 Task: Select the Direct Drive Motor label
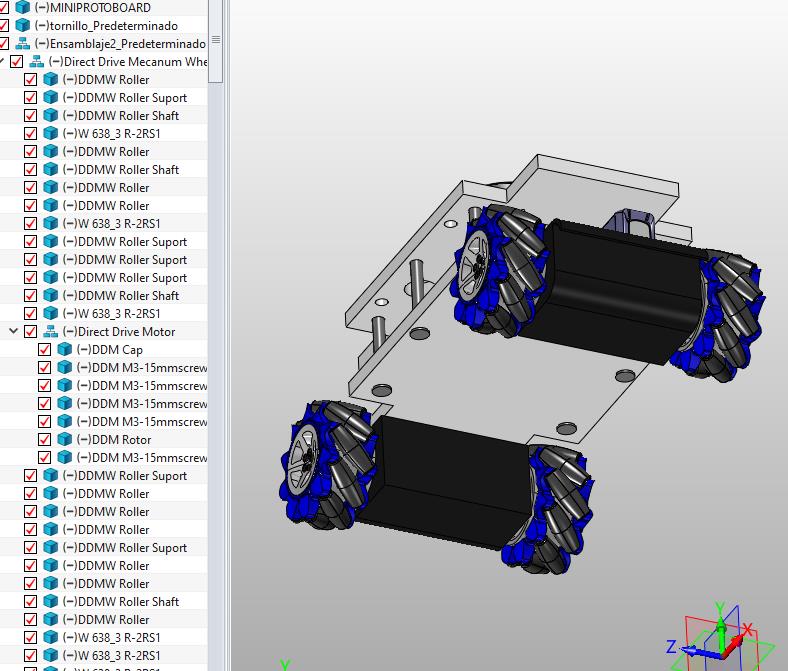[119, 332]
